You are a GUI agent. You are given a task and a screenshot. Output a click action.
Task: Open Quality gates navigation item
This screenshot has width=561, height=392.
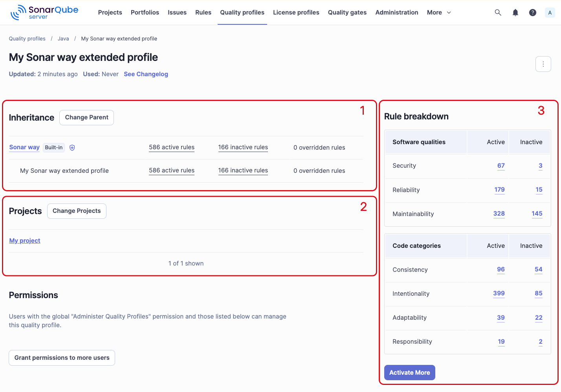(x=347, y=13)
